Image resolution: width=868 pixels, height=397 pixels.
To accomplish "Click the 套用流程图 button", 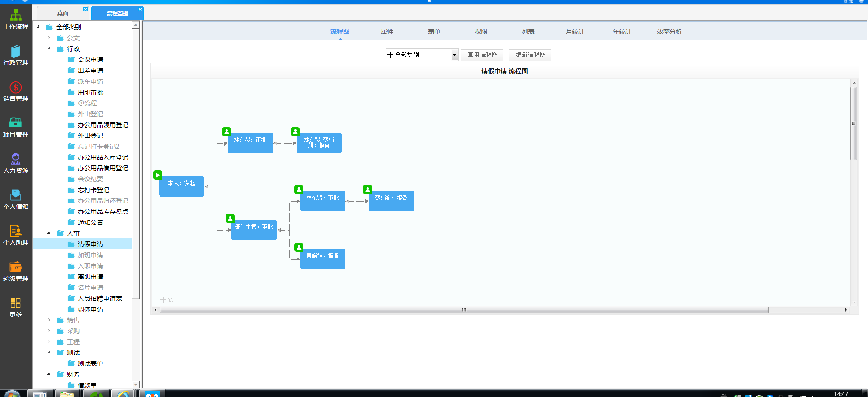I will tap(482, 55).
